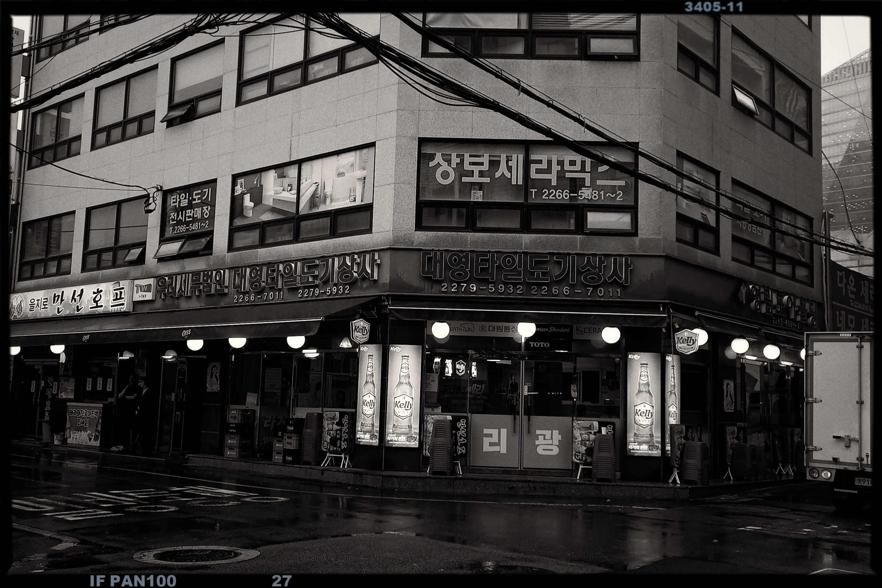Click the bathroom showroom toilet photo window
This screenshot has height=588, width=882.
pyautogui.click(x=302, y=187)
